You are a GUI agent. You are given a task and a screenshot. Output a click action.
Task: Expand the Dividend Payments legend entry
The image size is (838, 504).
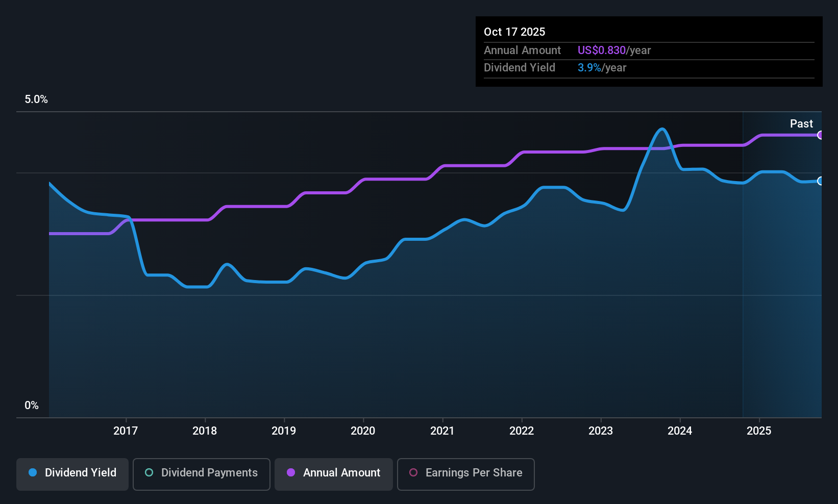(201, 473)
